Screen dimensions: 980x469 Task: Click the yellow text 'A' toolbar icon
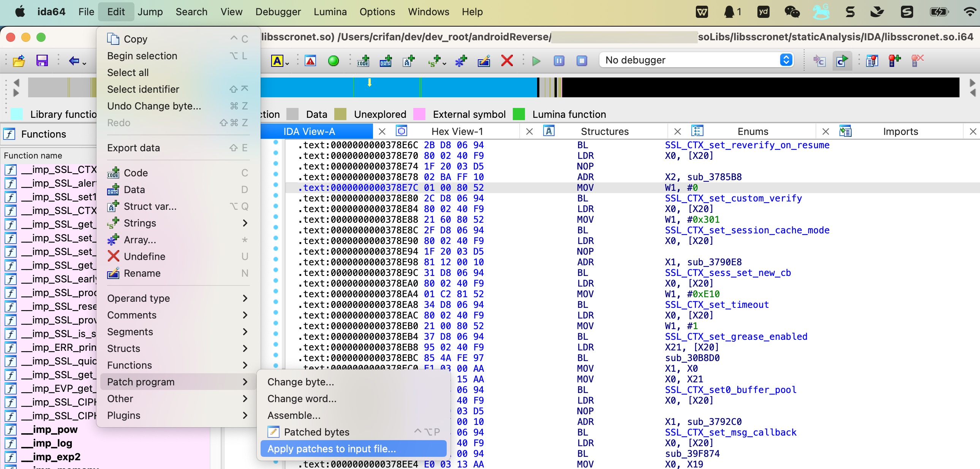(x=277, y=60)
